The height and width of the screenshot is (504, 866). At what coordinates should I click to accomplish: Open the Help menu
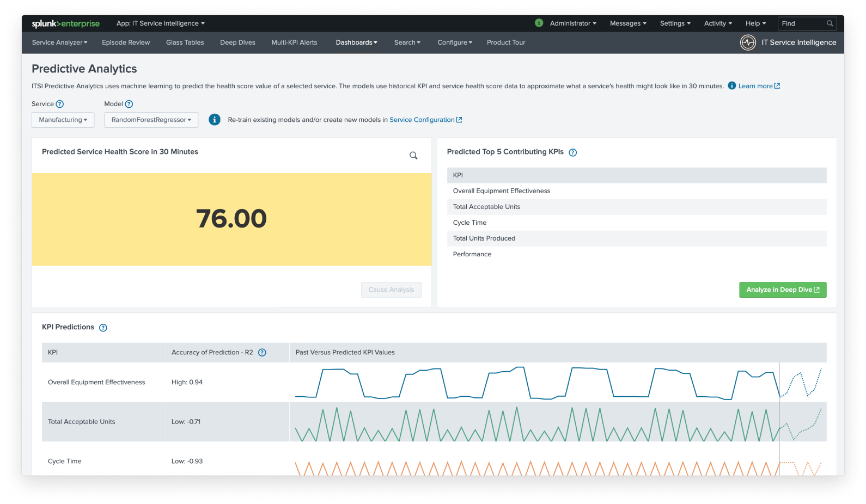[x=755, y=23]
